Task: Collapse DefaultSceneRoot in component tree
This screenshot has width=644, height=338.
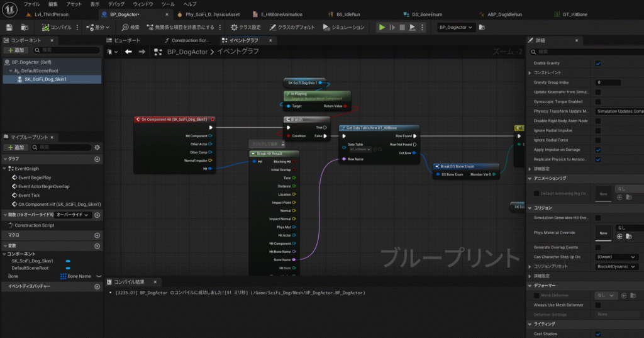Action: pyautogui.click(x=11, y=70)
